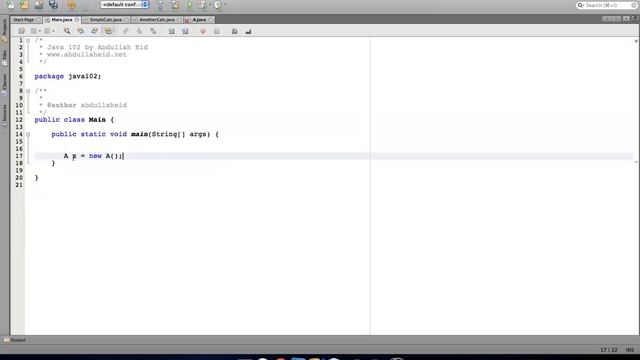Select the Main.java tab
Screen dimensions: 640x360
coord(62,20)
